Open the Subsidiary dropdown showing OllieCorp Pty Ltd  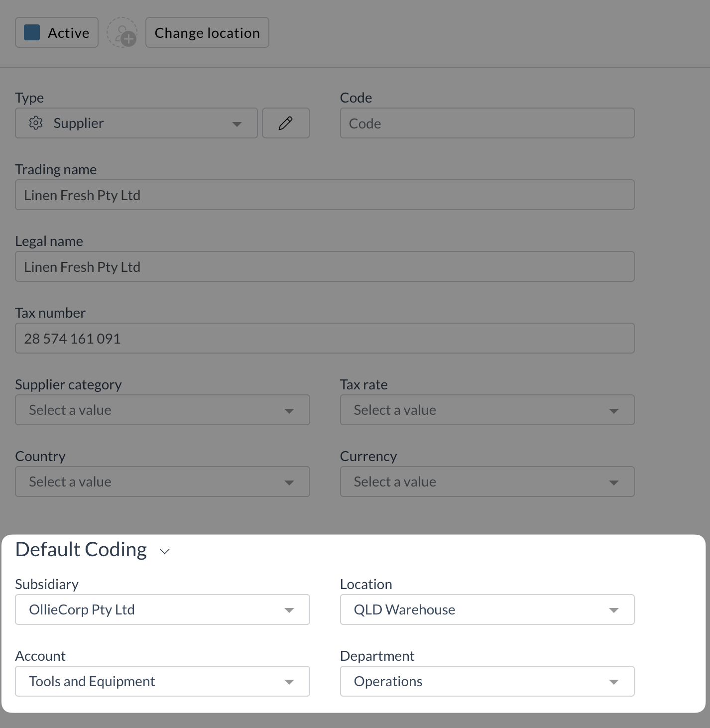tap(162, 609)
